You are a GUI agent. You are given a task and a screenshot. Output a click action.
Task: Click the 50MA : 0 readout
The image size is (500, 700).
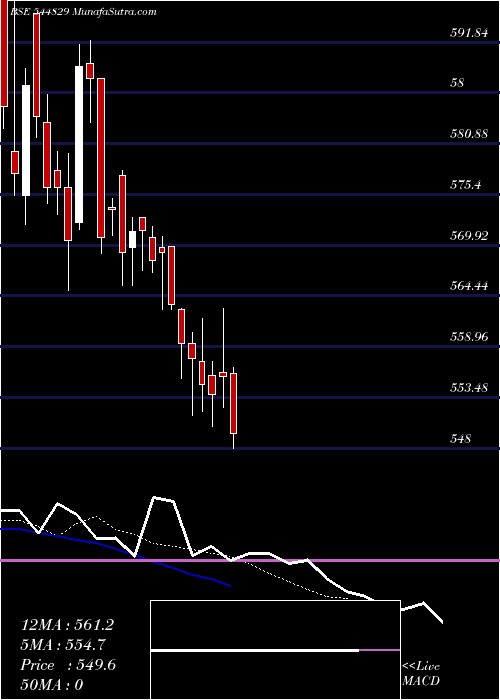52,685
